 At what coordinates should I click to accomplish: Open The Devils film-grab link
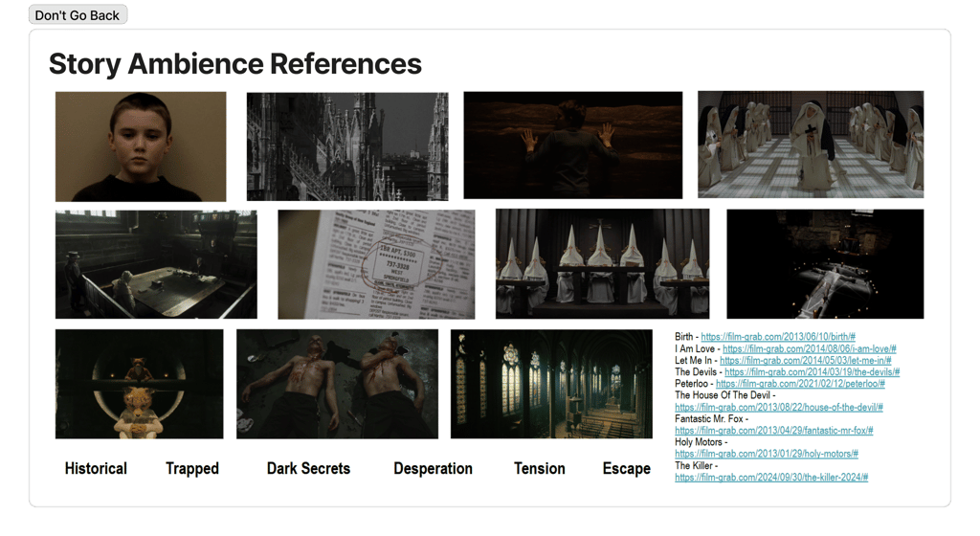pyautogui.click(x=812, y=371)
